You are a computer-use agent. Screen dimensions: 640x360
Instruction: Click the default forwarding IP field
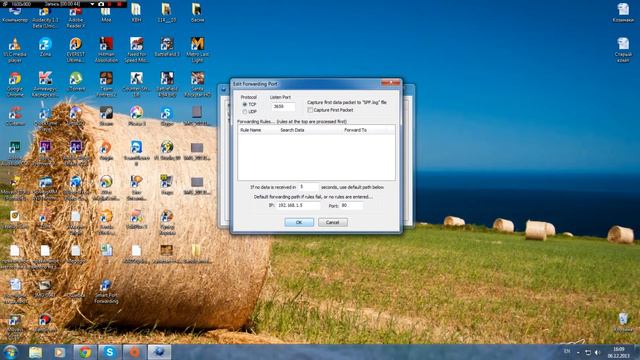pos(298,206)
